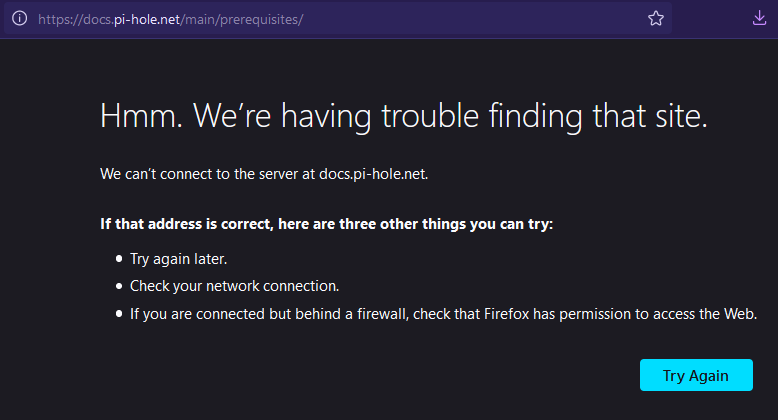
Task: Click the bold 'If that address is correct' line
Action: tap(326, 224)
